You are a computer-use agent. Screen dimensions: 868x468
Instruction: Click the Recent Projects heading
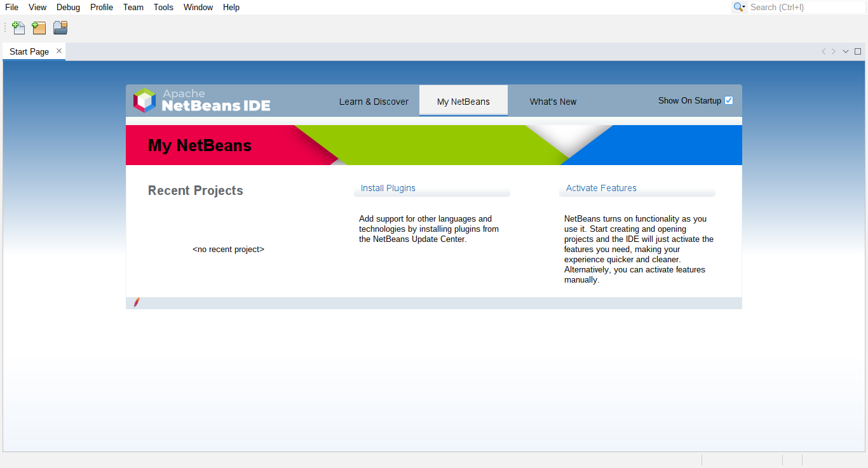[x=196, y=191]
